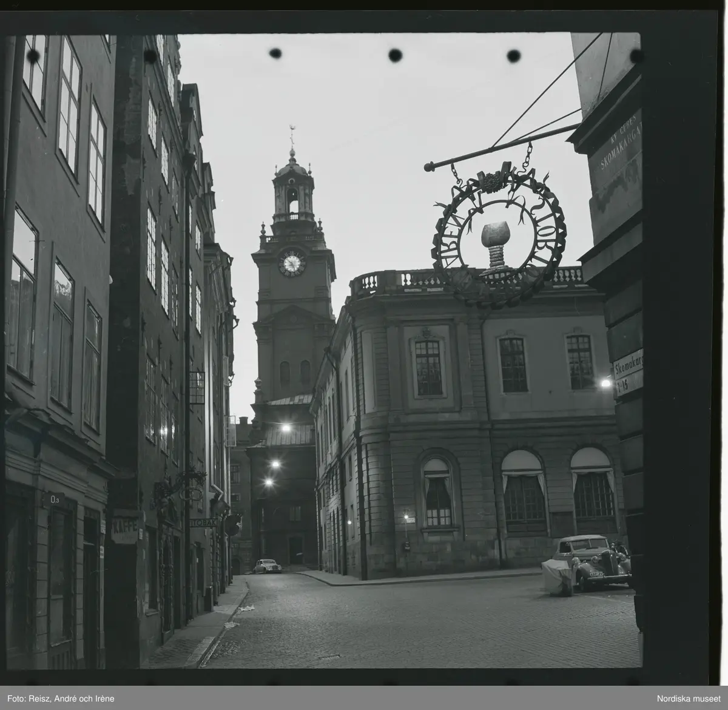This screenshot has width=728, height=710.
Task: Click the upper glowing lamp in the alley
Action: (x=285, y=428)
